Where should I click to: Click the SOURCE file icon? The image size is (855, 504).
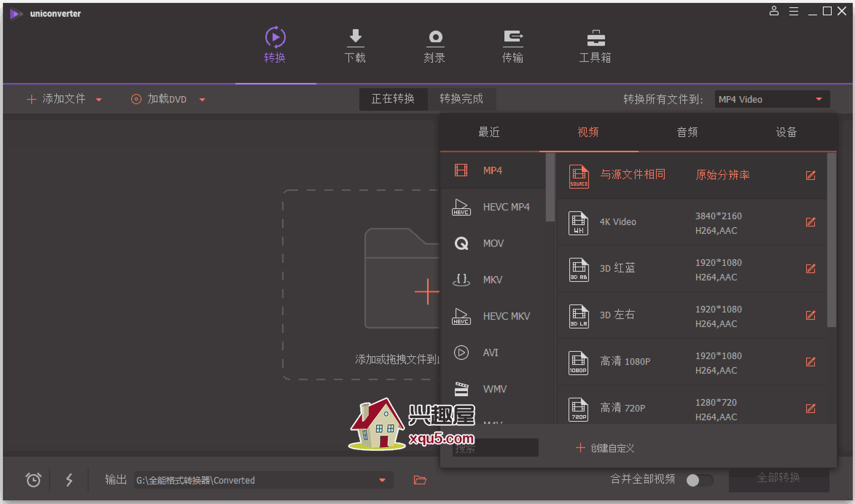tap(579, 177)
